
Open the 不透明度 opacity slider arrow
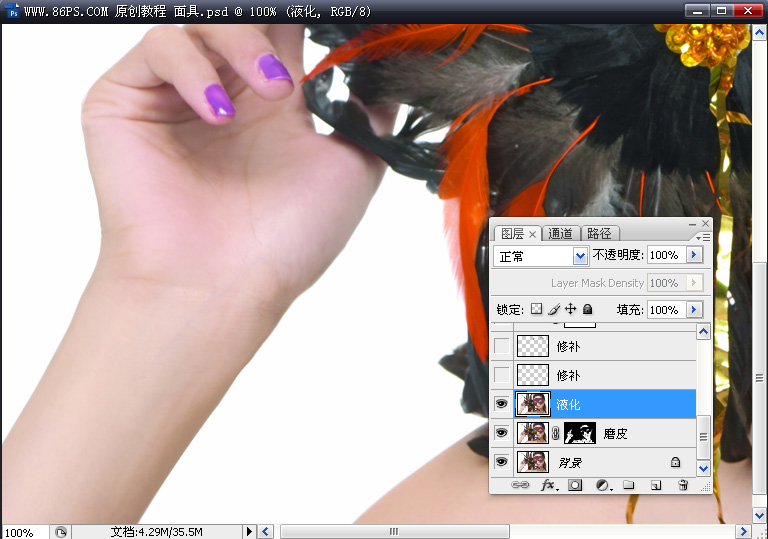click(694, 255)
